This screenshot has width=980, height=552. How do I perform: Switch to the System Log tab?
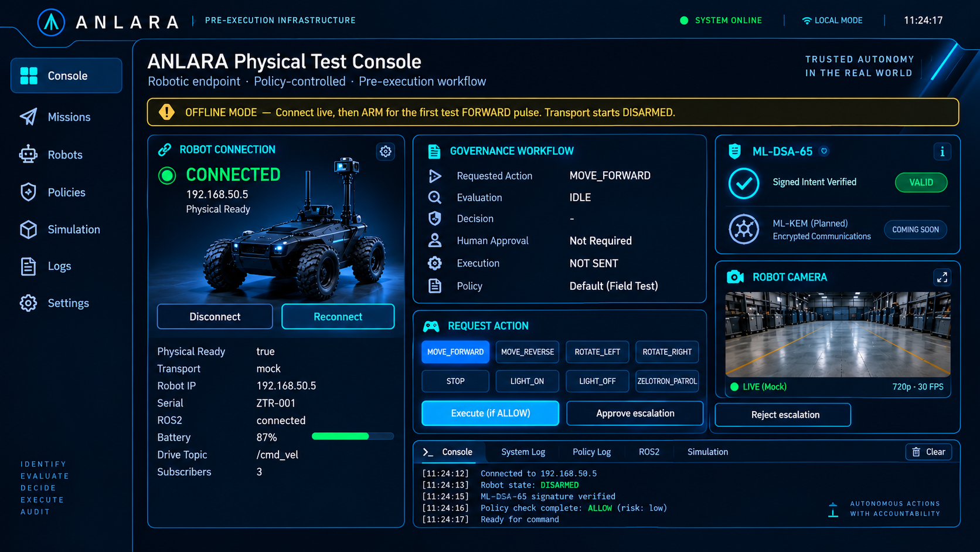tap(523, 452)
